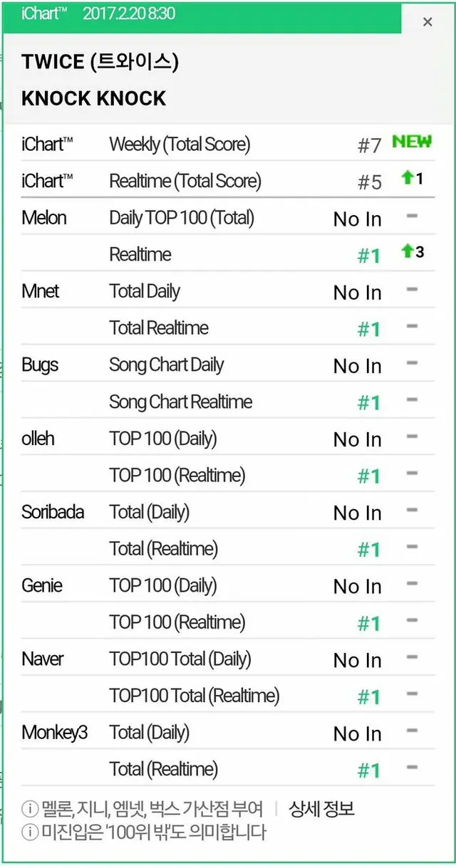Click the #7 weekly rank number
Image resolution: width=456 pixels, height=868 pixels.
369,146
